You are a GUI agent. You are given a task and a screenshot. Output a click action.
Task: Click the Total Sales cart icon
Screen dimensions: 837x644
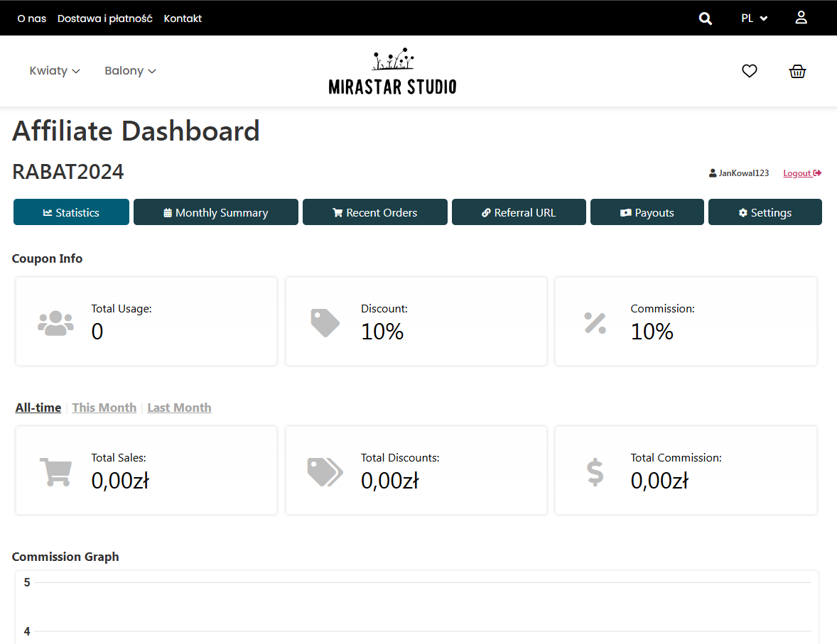point(55,471)
